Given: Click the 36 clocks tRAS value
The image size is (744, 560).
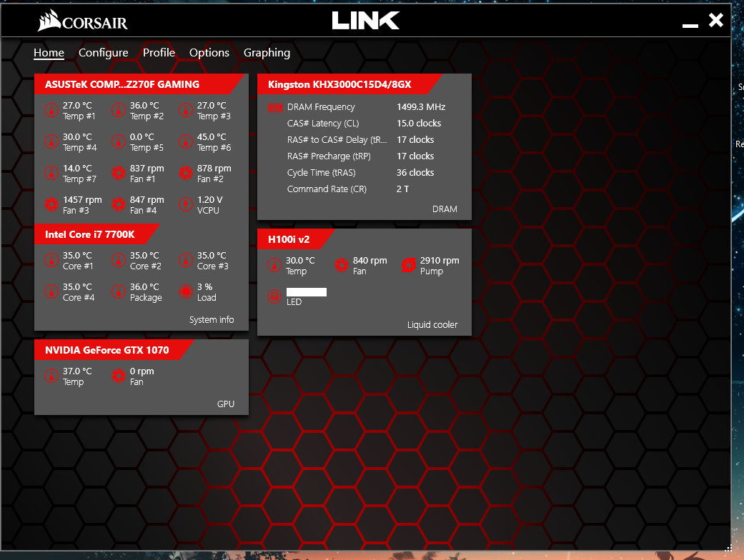Looking at the screenshot, I should (415, 173).
